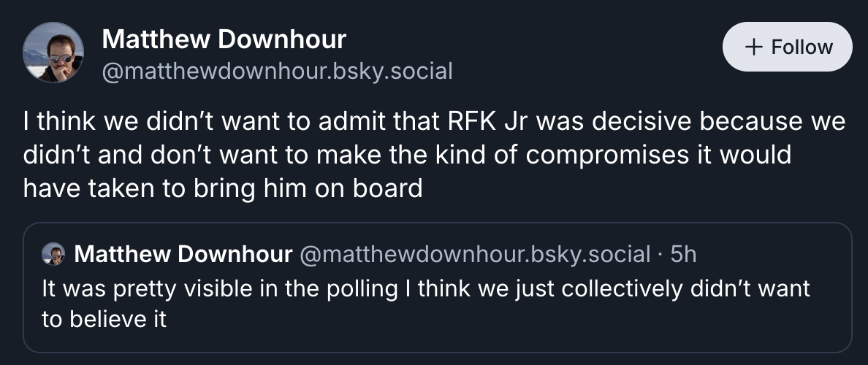Open the "5h" timestamp on the quoted post
The height and width of the screenshot is (365, 868).
[x=683, y=254]
